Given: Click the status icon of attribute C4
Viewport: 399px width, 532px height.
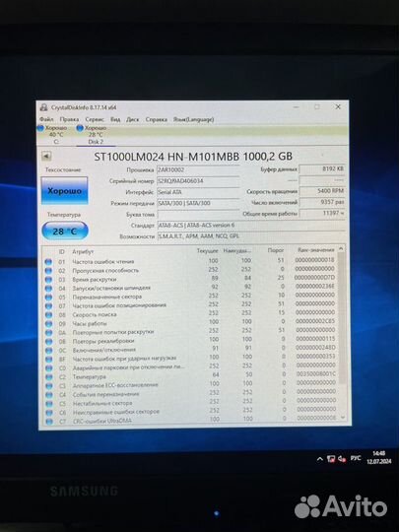Looking at the screenshot, I should click(x=49, y=395).
